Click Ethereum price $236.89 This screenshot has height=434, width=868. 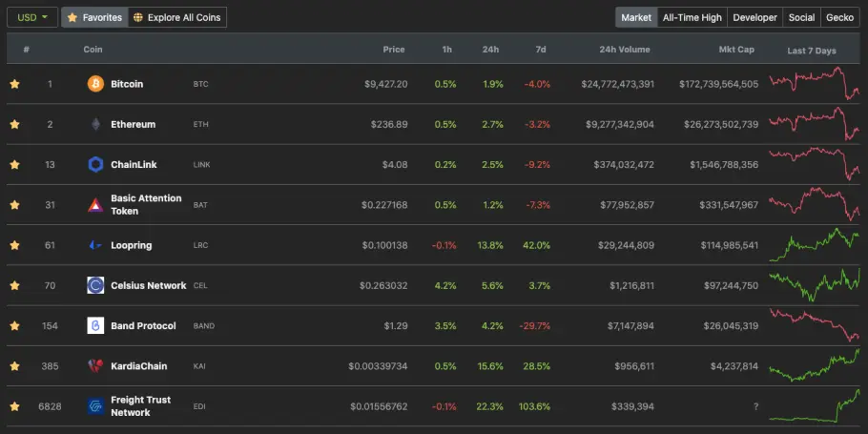(389, 125)
